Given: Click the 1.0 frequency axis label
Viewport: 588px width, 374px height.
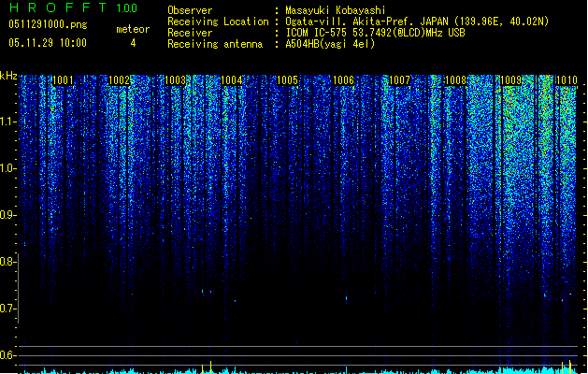Looking at the screenshot, I should coord(7,168).
